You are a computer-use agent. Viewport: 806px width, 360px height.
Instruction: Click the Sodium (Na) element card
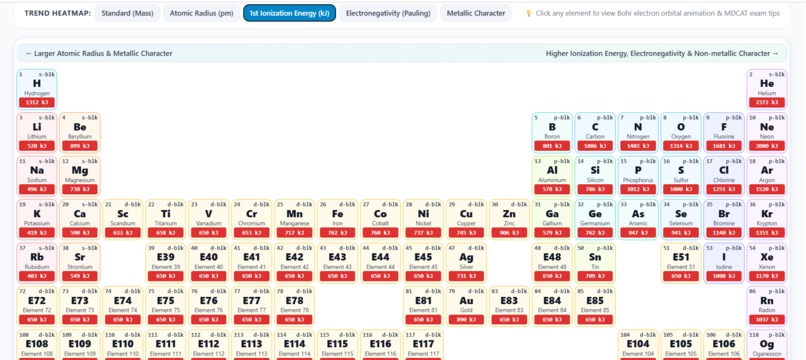[x=37, y=176]
